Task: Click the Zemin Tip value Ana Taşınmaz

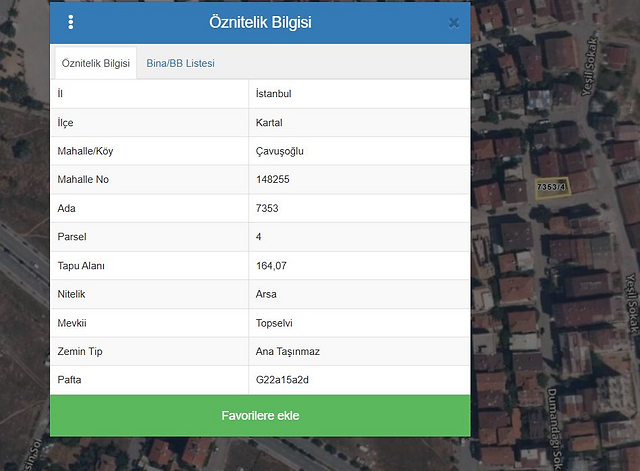Action: point(287,352)
